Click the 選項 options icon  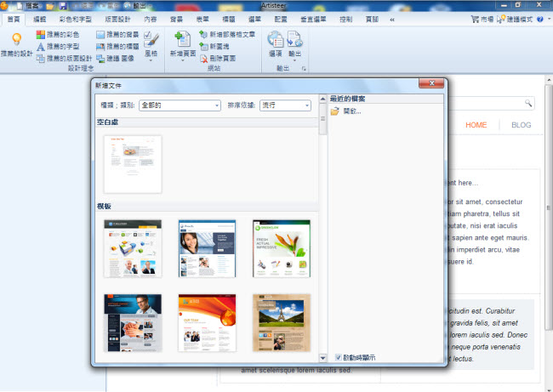point(275,39)
